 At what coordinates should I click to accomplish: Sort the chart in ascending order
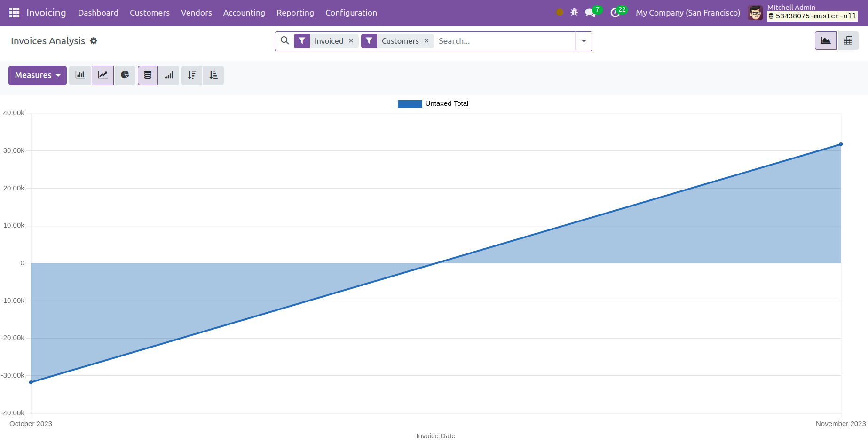click(x=213, y=75)
